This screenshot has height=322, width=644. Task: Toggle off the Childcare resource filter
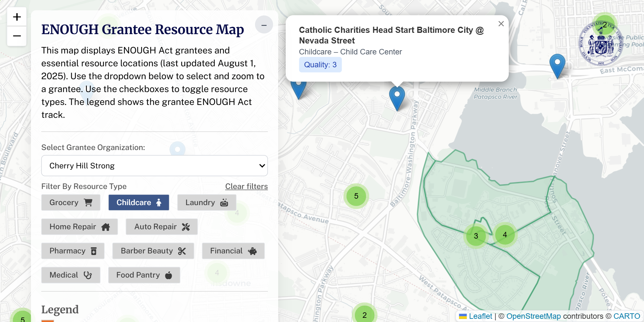pyautogui.click(x=138, y=203)
